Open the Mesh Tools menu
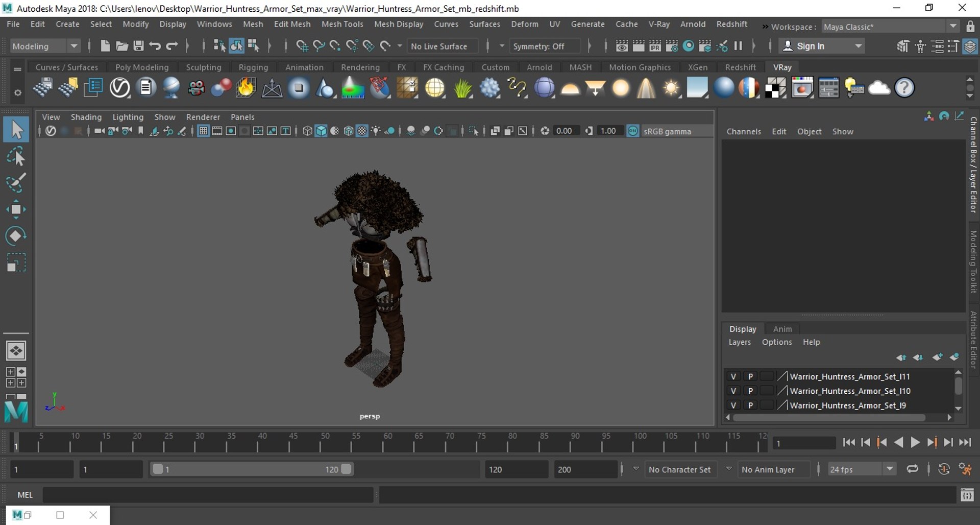 tap(342, 24)
